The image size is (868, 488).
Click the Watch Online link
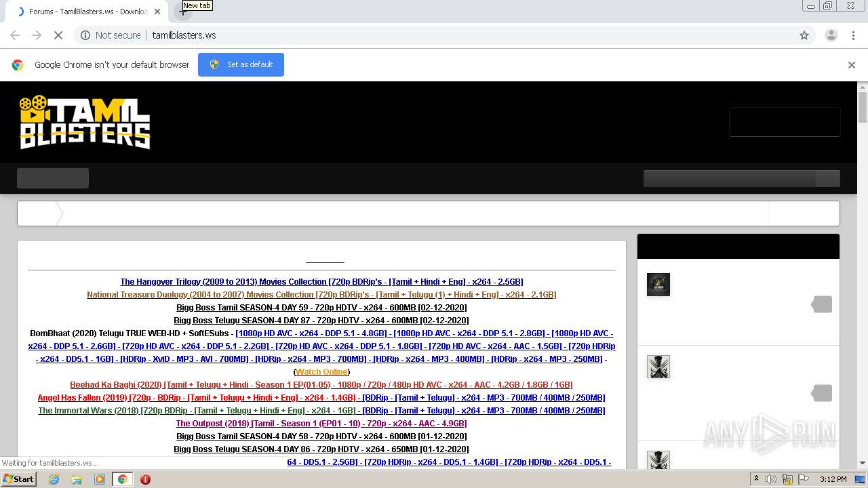coord(321,372)
